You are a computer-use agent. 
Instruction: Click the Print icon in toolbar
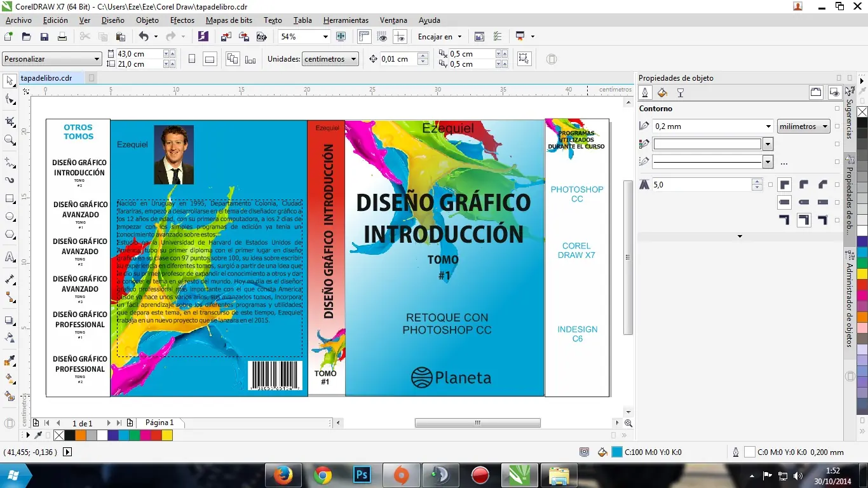[62, 37]
